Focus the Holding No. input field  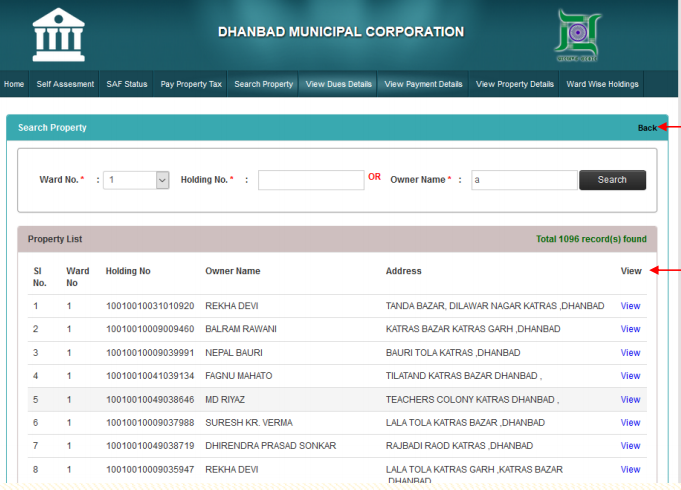pyautogui.click(x=311, y=180)
